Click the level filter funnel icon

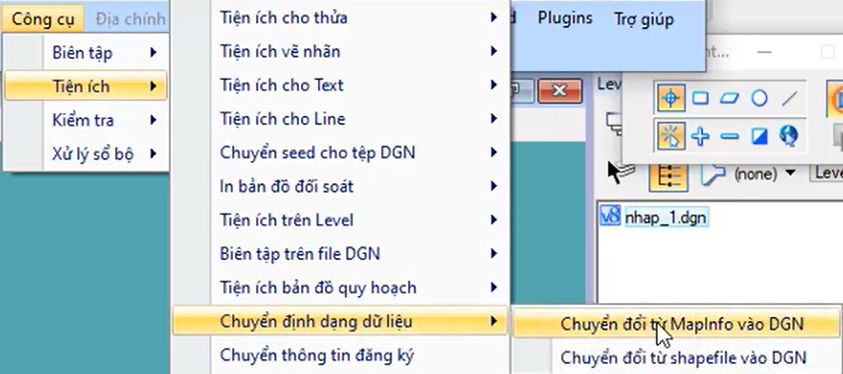pyautogui.click(x=713, y=174)
